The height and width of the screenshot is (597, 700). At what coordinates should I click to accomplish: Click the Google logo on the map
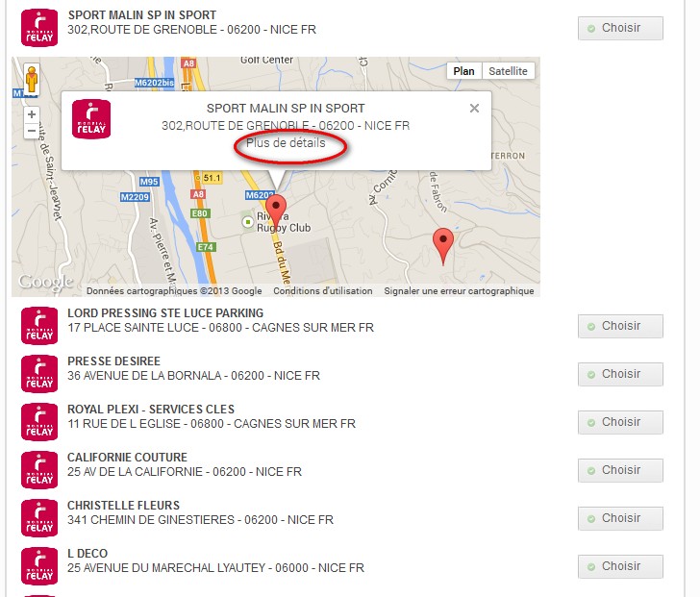[x=45, y=282]
